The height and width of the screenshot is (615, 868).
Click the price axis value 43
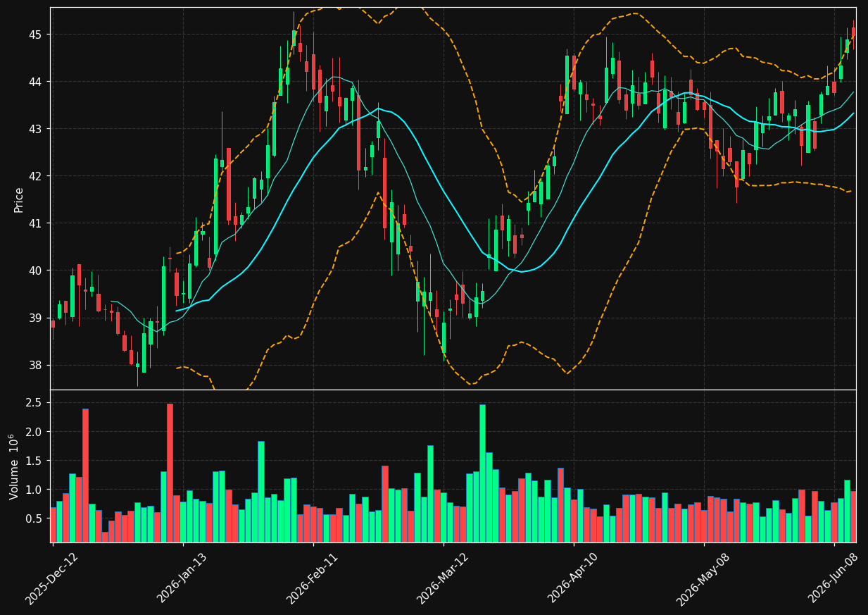coord(37,129)
